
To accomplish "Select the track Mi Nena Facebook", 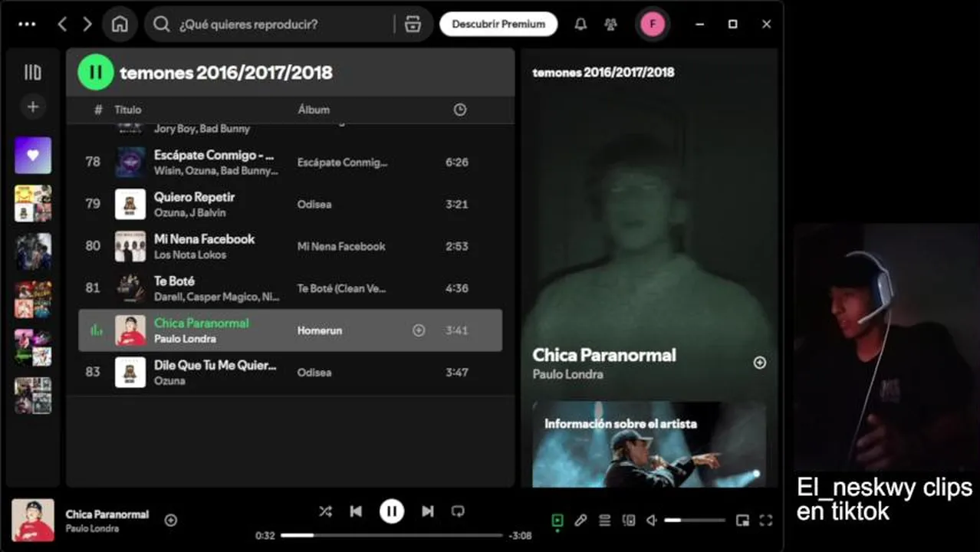I will tap(291, 246).
